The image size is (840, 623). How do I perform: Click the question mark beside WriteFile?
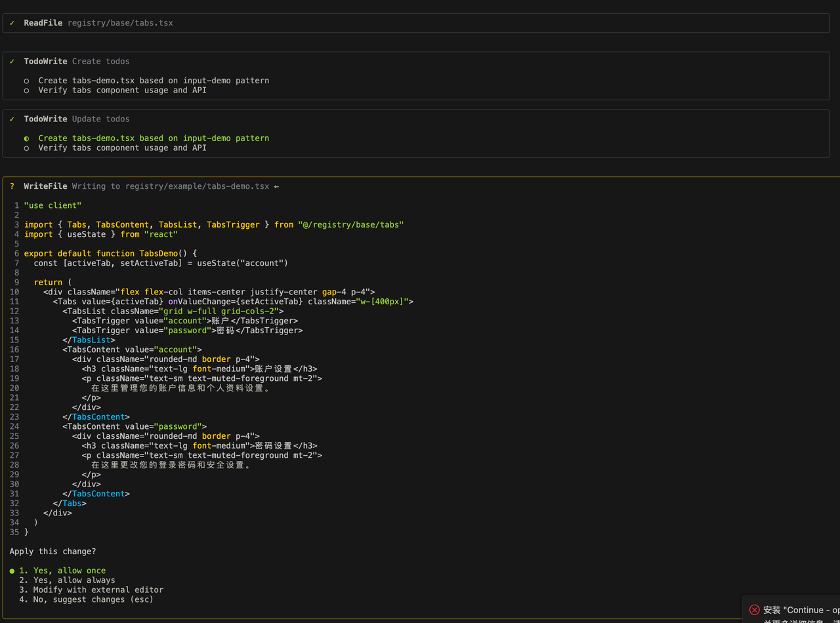[12, 186]
